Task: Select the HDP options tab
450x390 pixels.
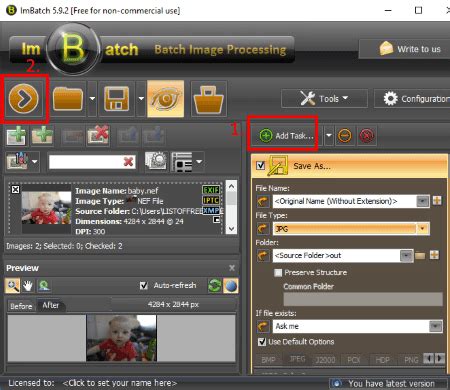Action: [x=382, y=360]
